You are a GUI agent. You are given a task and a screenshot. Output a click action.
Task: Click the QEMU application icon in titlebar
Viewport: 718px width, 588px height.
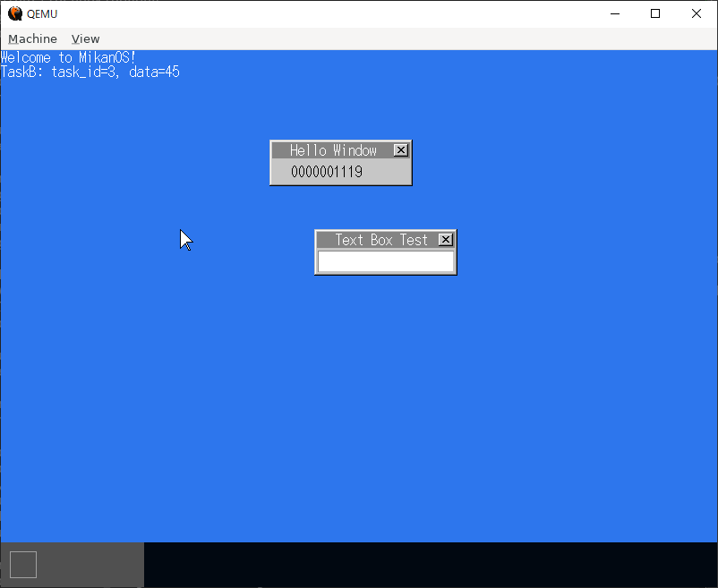pyautogui.click(x=13, y=13)
